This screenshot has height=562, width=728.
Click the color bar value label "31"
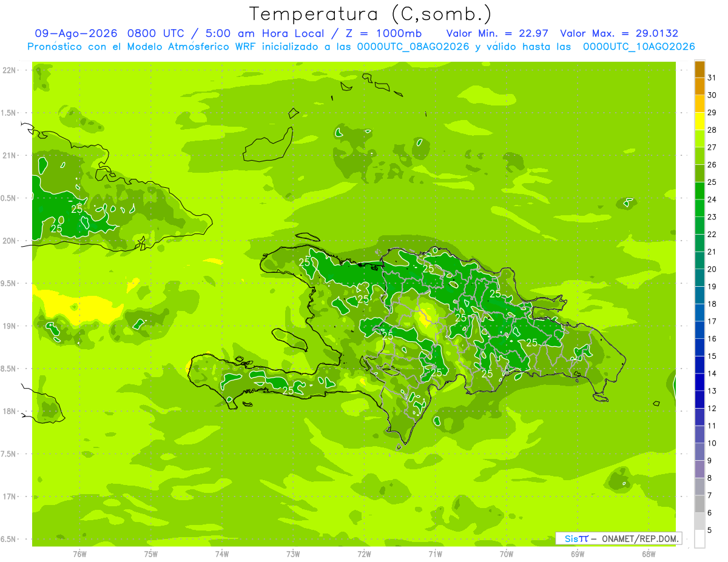click(712, 78)
